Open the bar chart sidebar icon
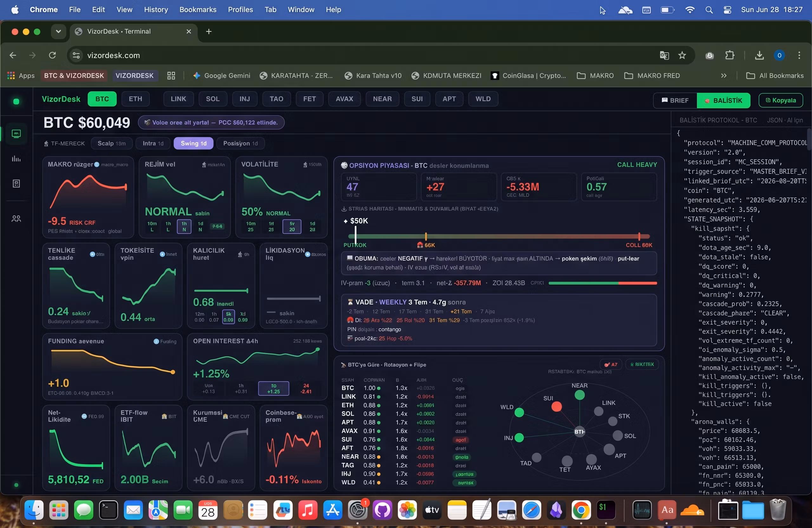The image size is (812, 528). pos(16,159)
